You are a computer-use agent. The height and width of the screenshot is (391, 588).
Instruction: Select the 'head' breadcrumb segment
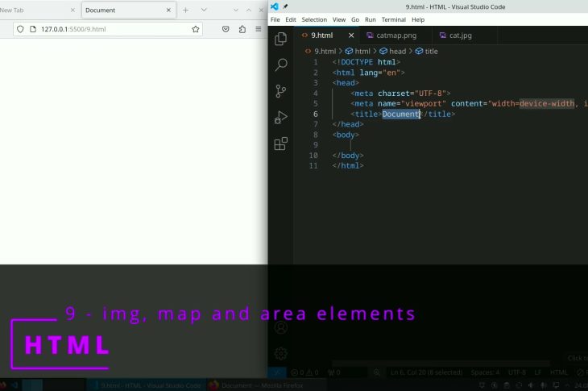pyautogui.click(x=397, y=51)
